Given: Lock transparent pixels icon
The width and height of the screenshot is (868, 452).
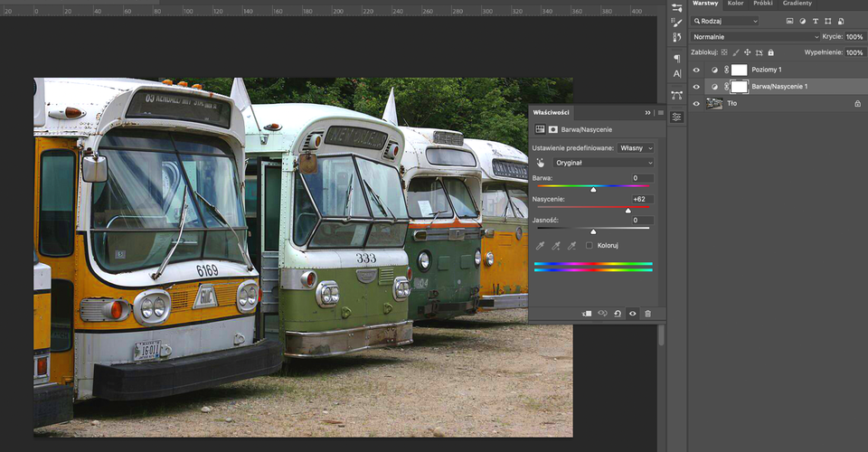Looking at the screenshot, I should (724, 52).
